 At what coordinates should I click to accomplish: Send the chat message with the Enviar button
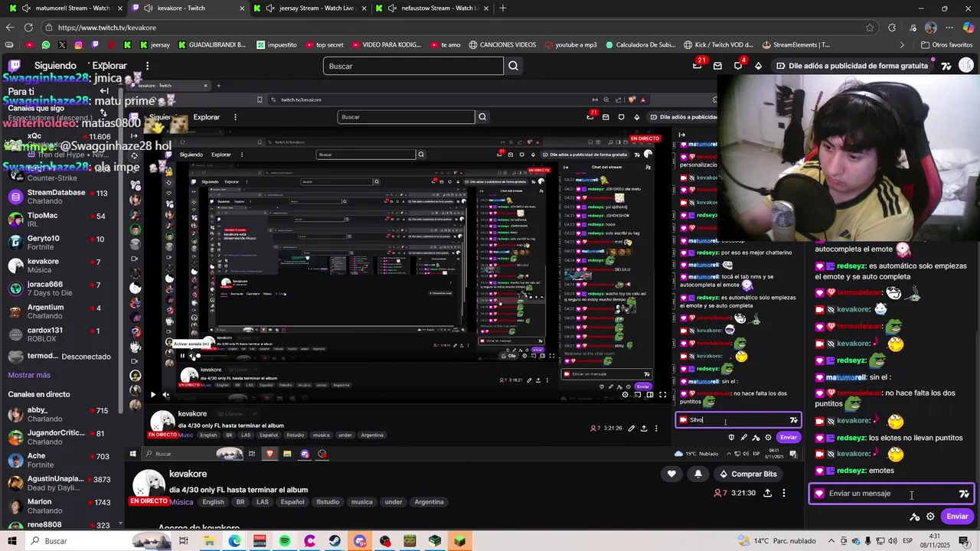[x=957, y=517]
